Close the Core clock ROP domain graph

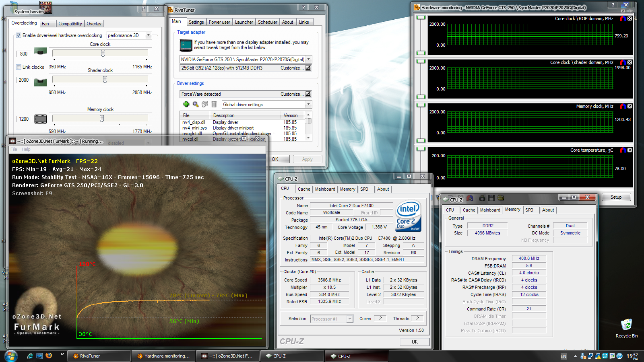tap(630, 19)
